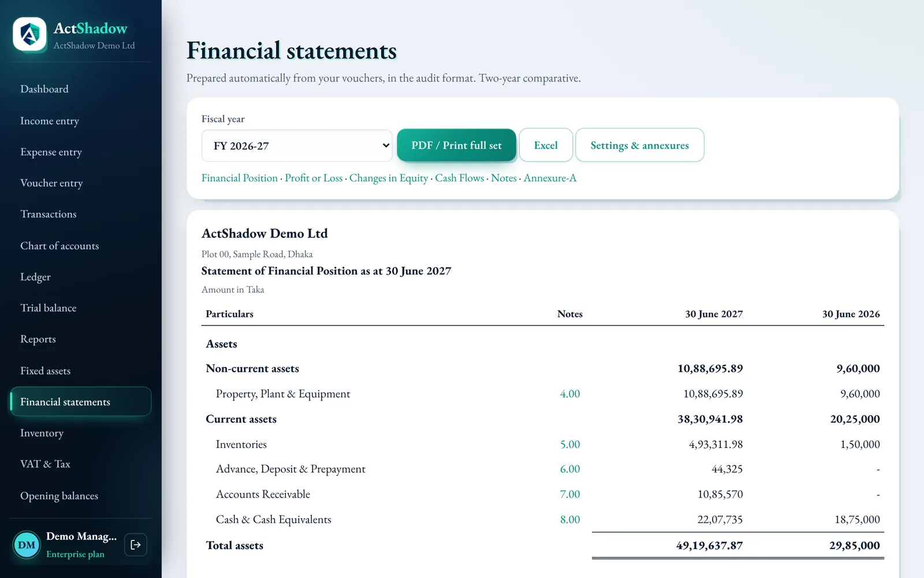This screenshot has height=578, width=924.
Task: Click the Demo Manager user name
Action: [81, 536]
